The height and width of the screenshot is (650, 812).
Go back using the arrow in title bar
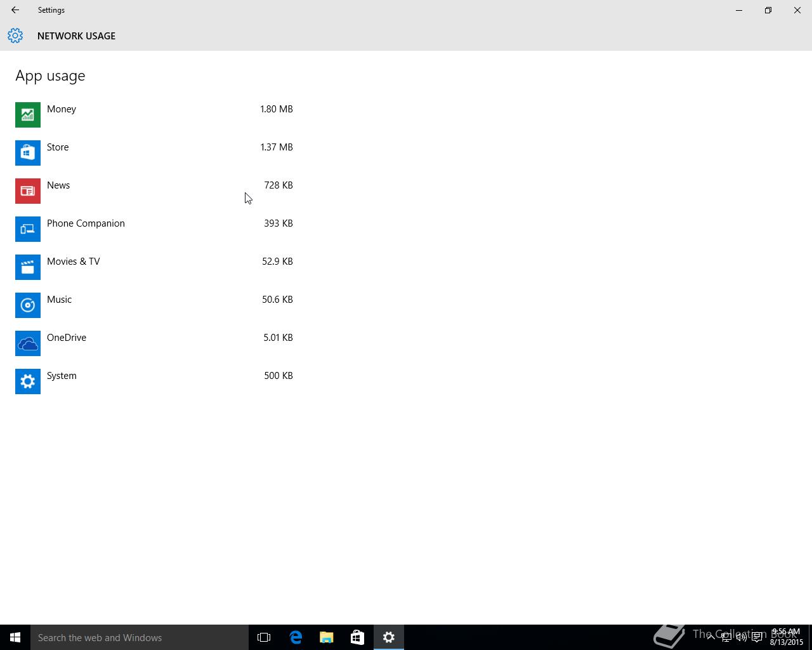tap(15, 10)
